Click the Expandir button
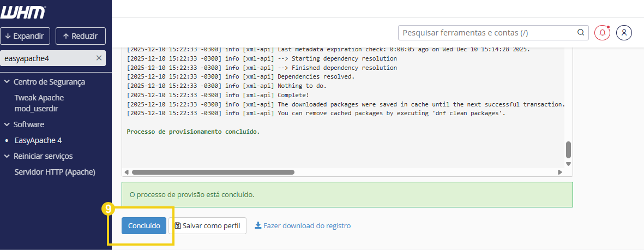 click(x=25, y=36)
